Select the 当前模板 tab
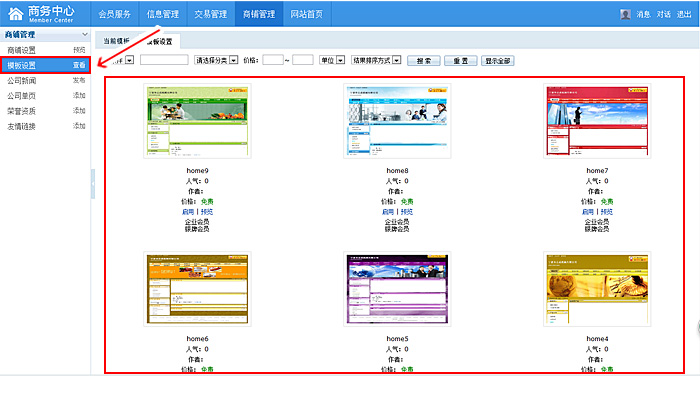Image resolution: width=700 pixels, height=407 pixels. tap(116, 42)
